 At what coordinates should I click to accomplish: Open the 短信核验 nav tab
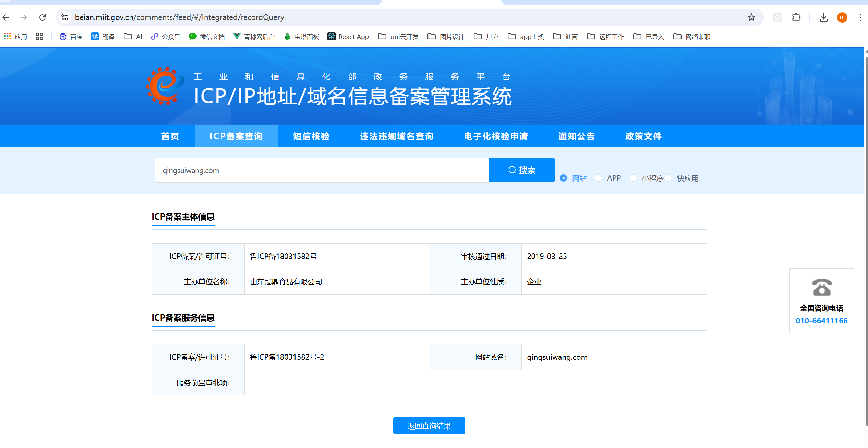(311, 136)
